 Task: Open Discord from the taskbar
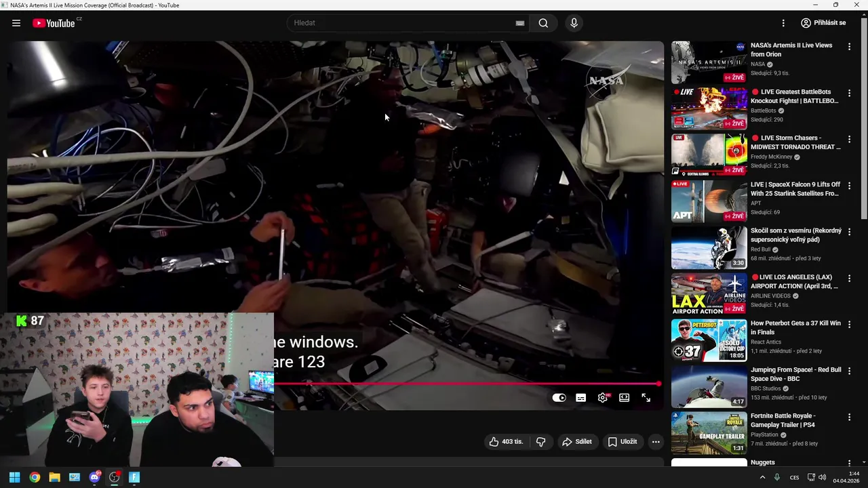[x=94, y=477]
